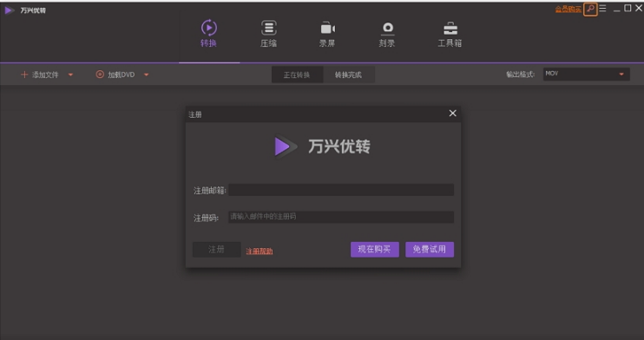Open the 输出格式 MOV format dropdown
This screenshot has height=340, width=644.
(586, 74)
